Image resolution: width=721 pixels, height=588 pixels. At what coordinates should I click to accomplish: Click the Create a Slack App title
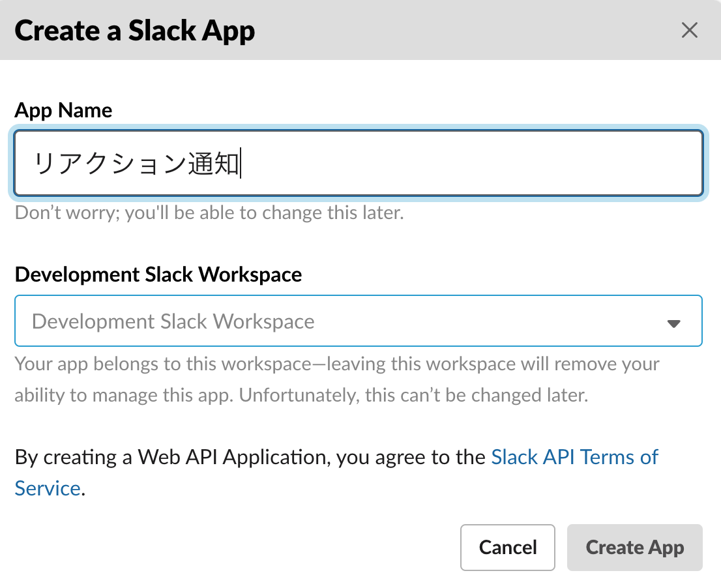click(x=135, y=31)
